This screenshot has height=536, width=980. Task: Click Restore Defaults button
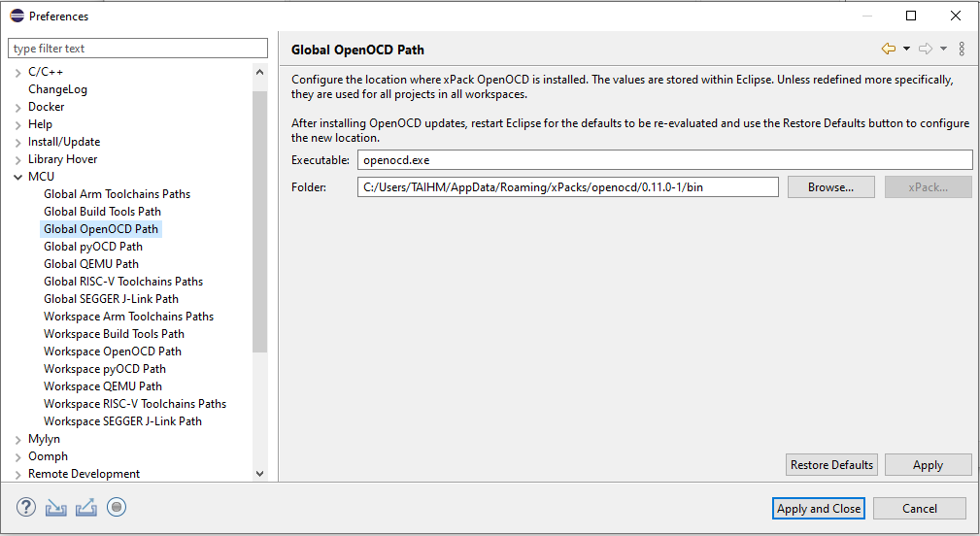pyautogui.click(x=831, y=465)
